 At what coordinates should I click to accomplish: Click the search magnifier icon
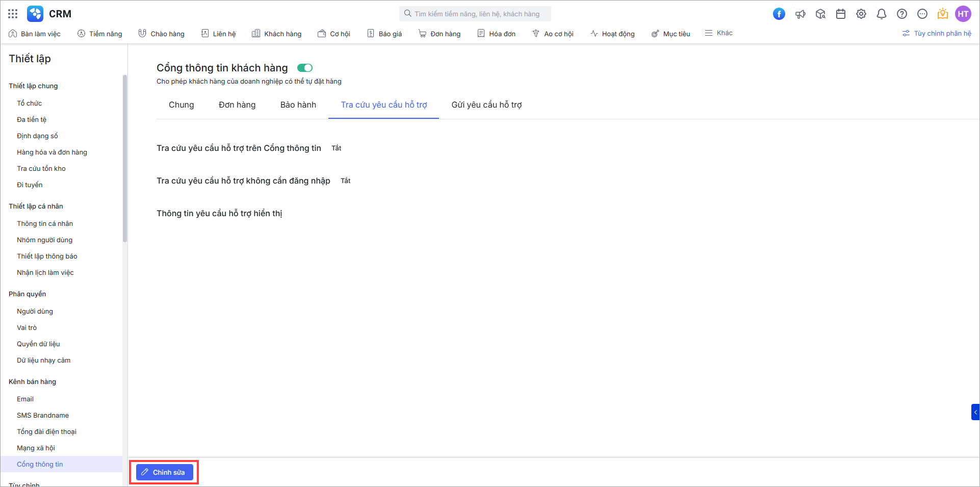click(407, 13)
